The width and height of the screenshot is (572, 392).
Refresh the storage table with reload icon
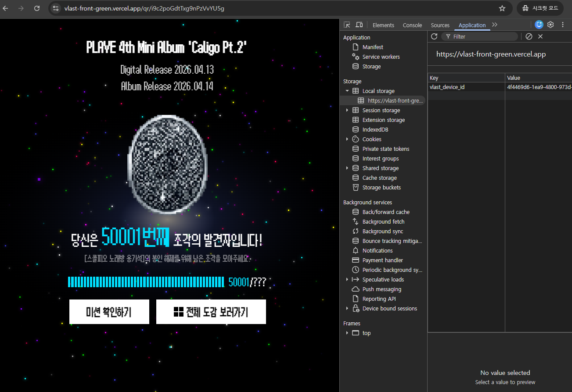click(434, 36)
